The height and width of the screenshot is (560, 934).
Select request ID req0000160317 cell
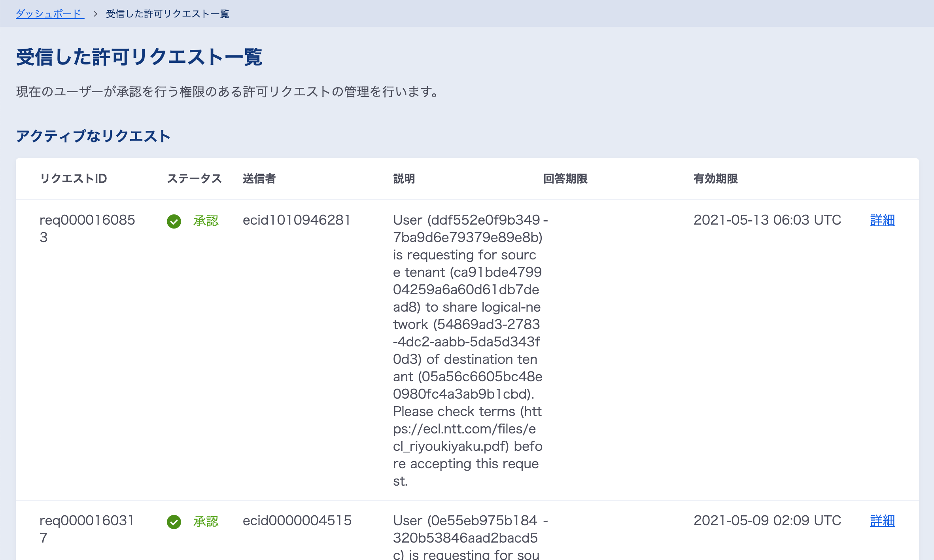87,529
